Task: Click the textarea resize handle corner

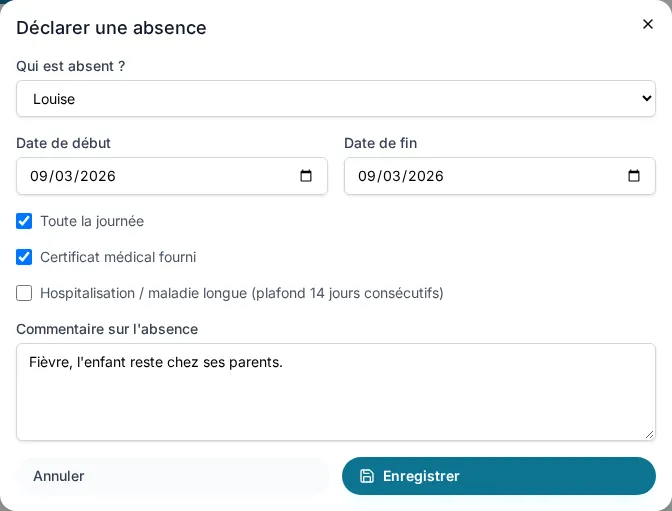Action: coord(649,435)
